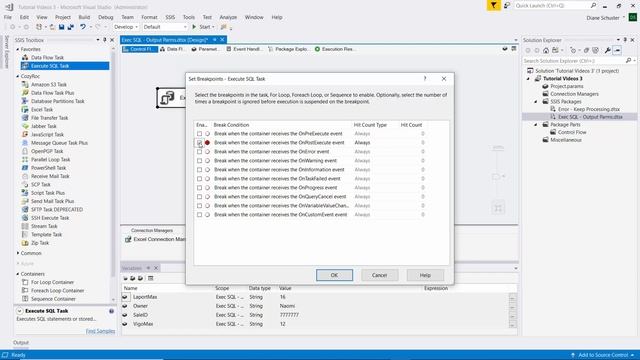
Task: Select the Amazon S3 Task icon
Action: 25,84
